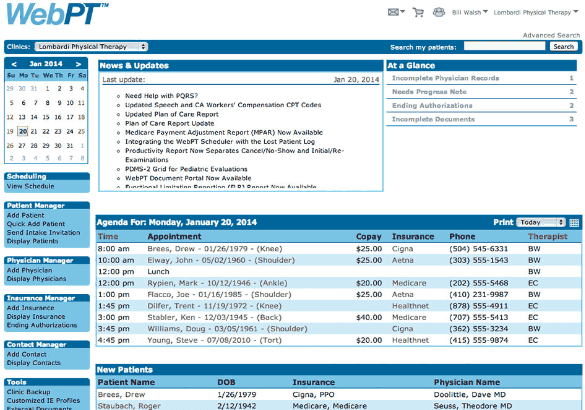Viewport: 585px width, 410px height.
Task: Open Display Patients link
Action: pos(32,241)
